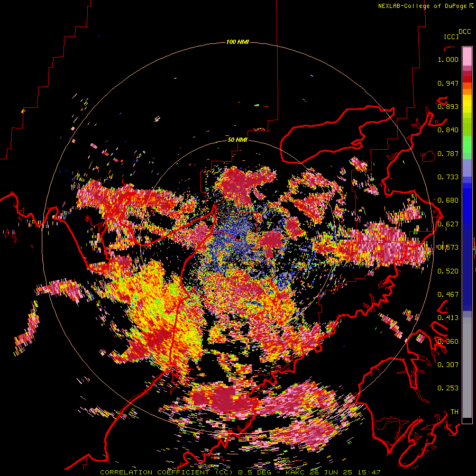Pick the light pink color bar segment beside 1.000

[x=467, y=56]
